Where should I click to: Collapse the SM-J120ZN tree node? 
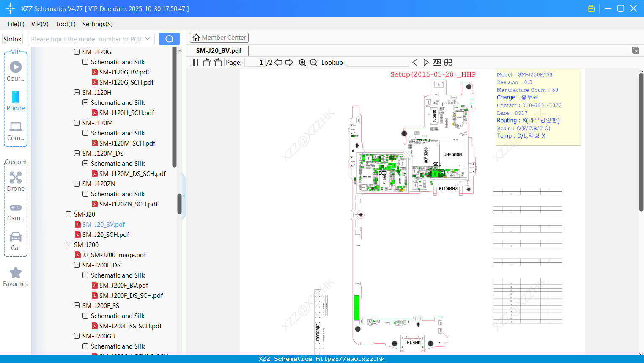coord(77,184)
